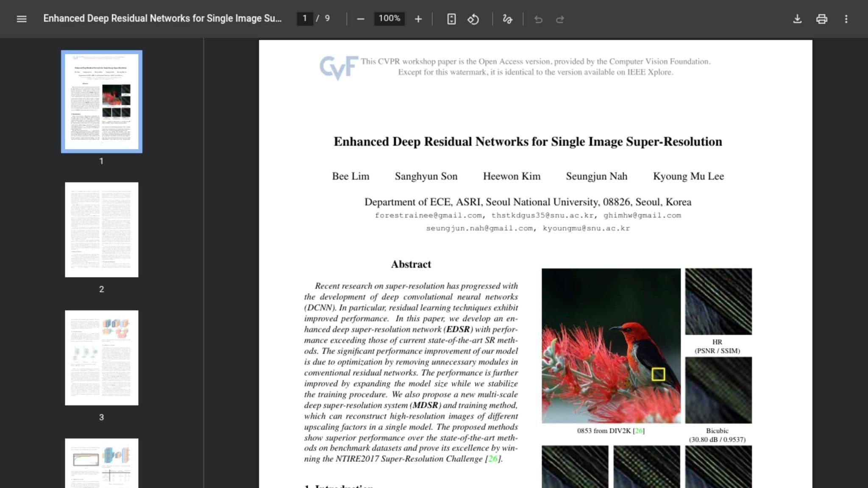Click the total page count 9
Screen dimensions: 868x488
pyautogui.click(x=327, y=18)
